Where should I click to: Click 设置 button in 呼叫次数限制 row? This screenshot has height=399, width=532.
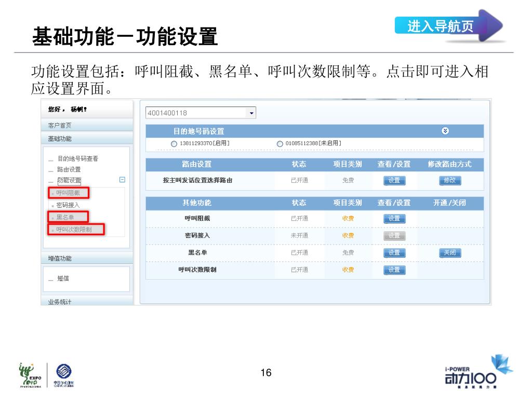point(394,270)
